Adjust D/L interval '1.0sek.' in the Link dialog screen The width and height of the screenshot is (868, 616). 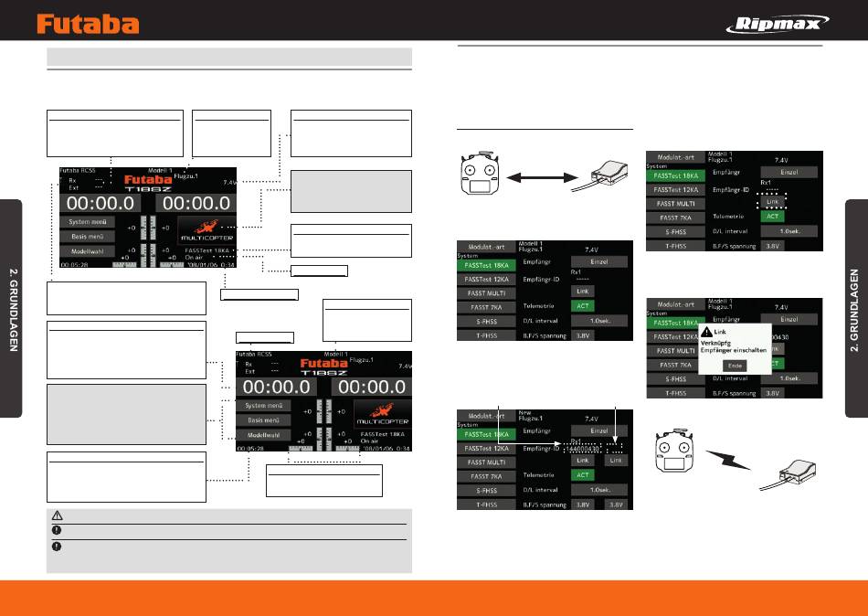coord(789,379)
